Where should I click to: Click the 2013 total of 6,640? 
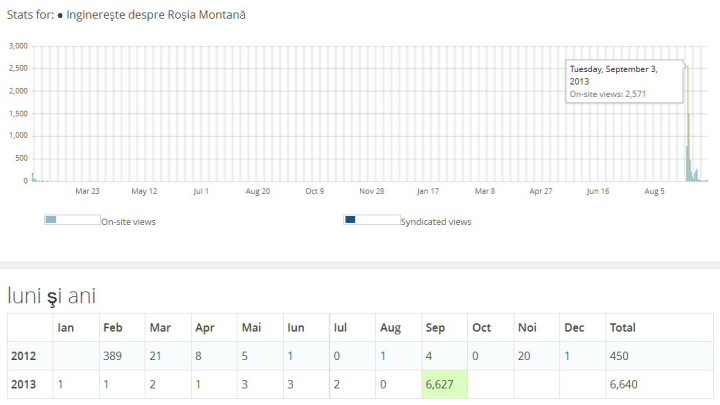click(x=626, y=385)
